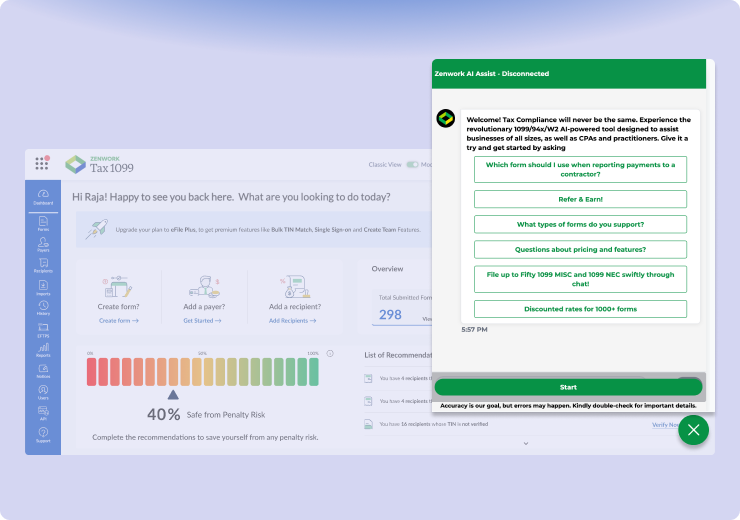The image size is (740, 520).
Task: Click the Create form illustration icon
Action: (118, 286)
